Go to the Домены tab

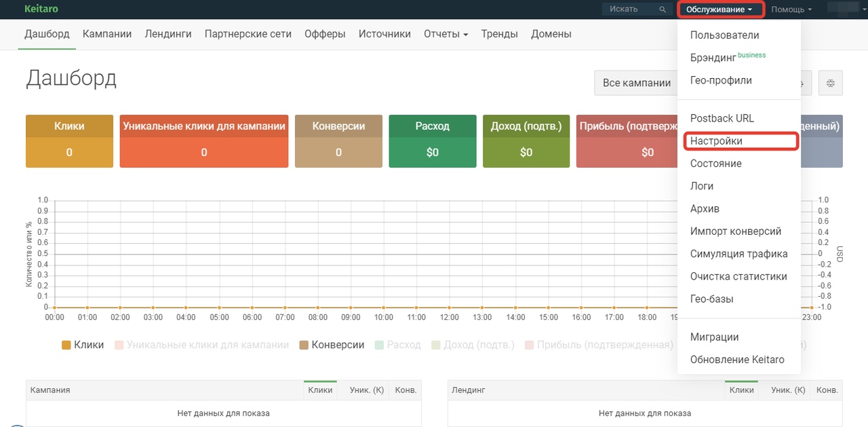pos(551,34)
